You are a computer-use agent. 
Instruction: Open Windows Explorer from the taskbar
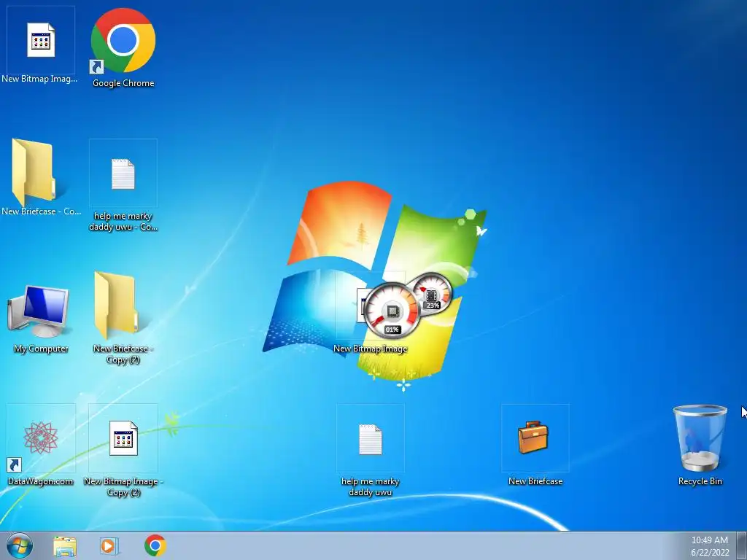[64, 545]
